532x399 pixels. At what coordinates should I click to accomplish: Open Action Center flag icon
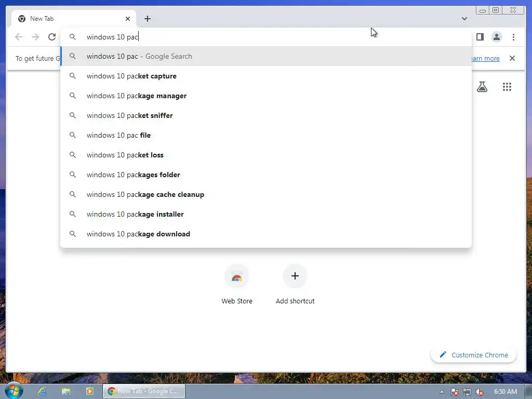454,392
